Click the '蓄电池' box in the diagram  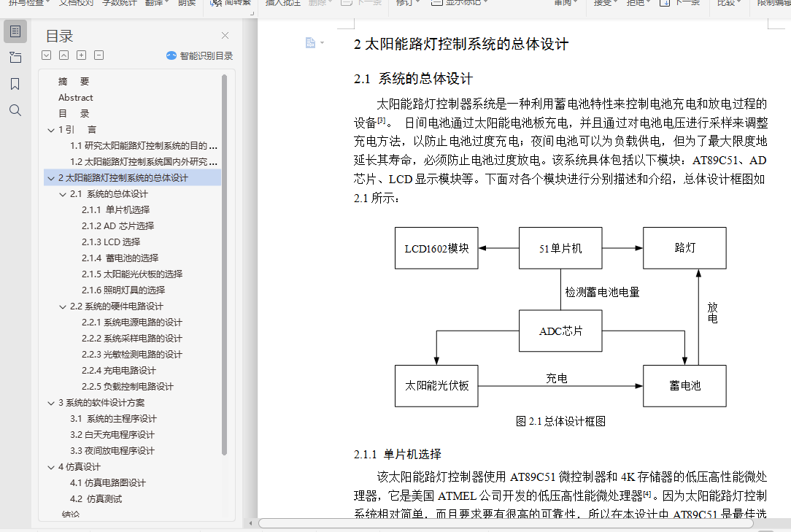tap(684, 386)
